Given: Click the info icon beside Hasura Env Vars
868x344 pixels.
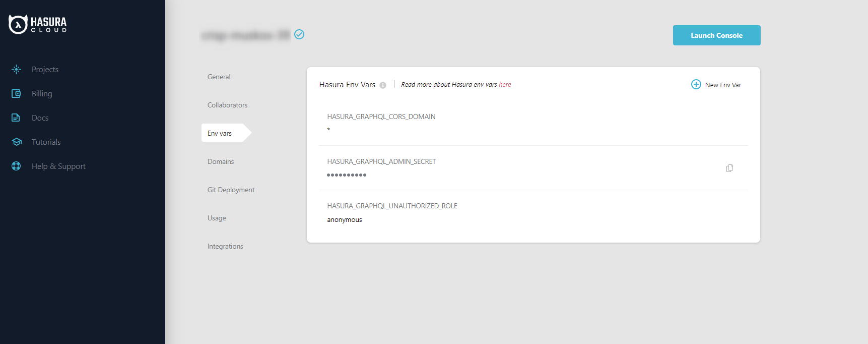Looking at the screenshot, I should coord(383,85).
